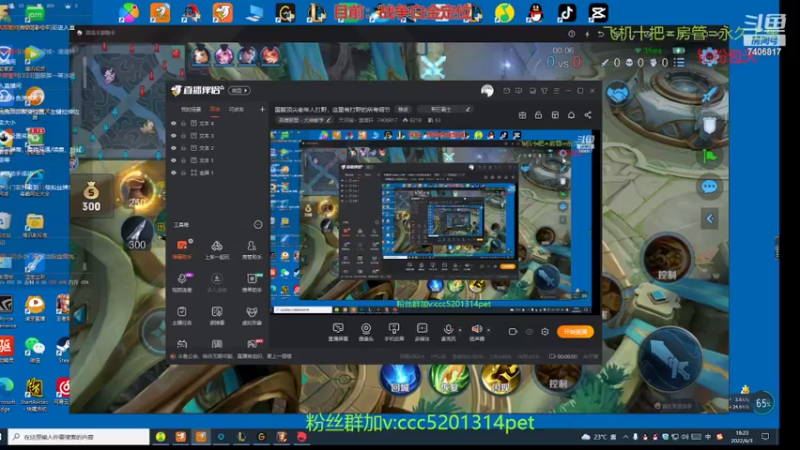The image size is (800, 450).
Task: Add a new scene with plus icon
Action: (262, 109)
